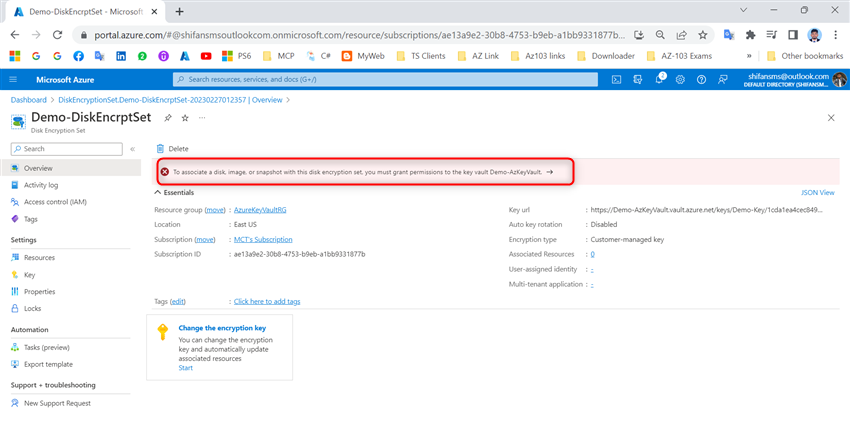Open Cloud Shell icon in header
Viewport: 850px width, 446px height.
pyautogui.click(x=616, y=79)
